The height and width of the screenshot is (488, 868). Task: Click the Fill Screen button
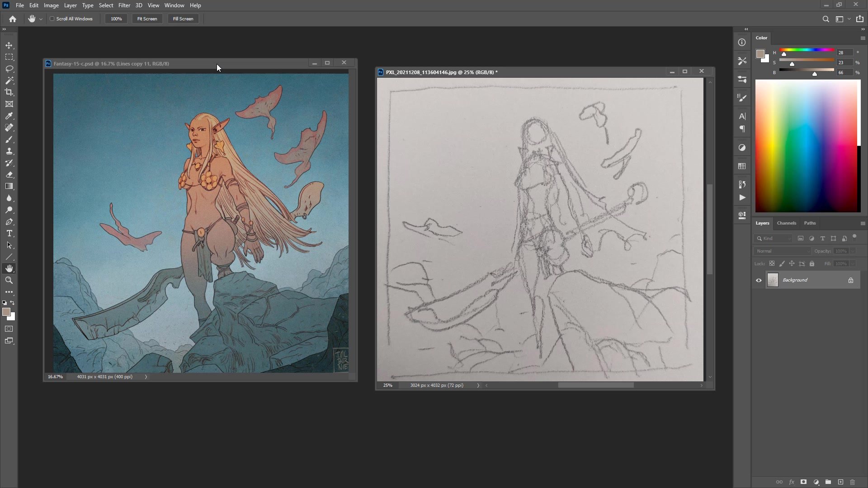(x=183, y=19)
